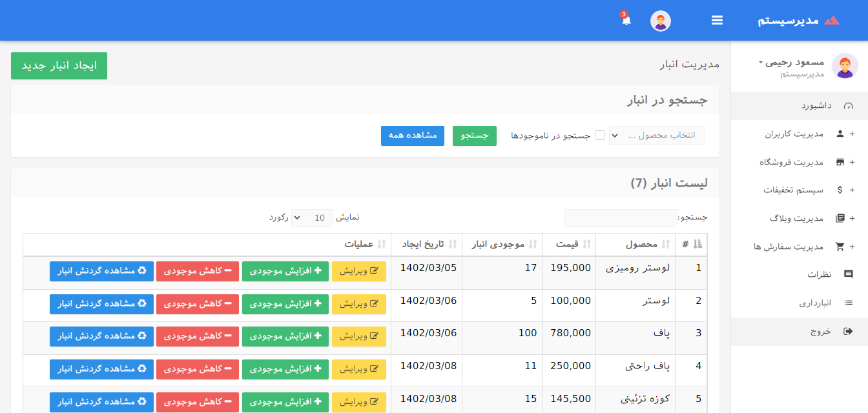The width and height of the screenshot is (868, 413).
Task: Open انبارداری sidebar menu item
Action: (x=815, y=303)
